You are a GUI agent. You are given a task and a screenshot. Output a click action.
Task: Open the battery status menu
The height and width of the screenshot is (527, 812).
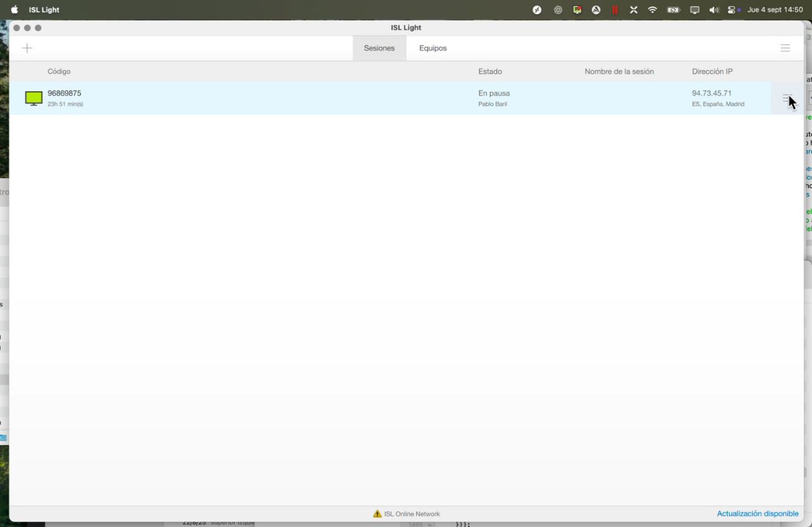673,10
